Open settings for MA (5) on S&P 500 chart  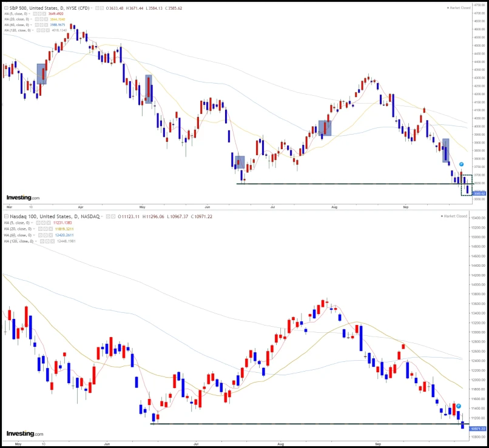point(39,14)
